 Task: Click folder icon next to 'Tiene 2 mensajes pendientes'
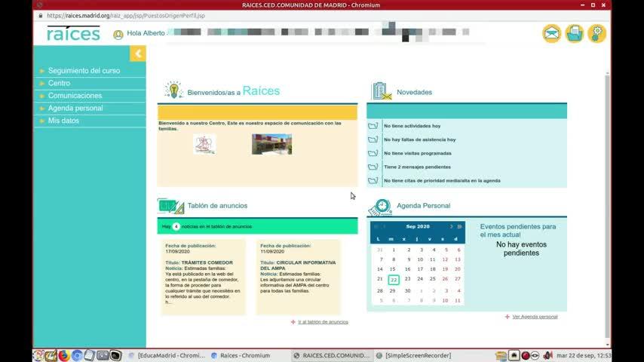point(373,167)
